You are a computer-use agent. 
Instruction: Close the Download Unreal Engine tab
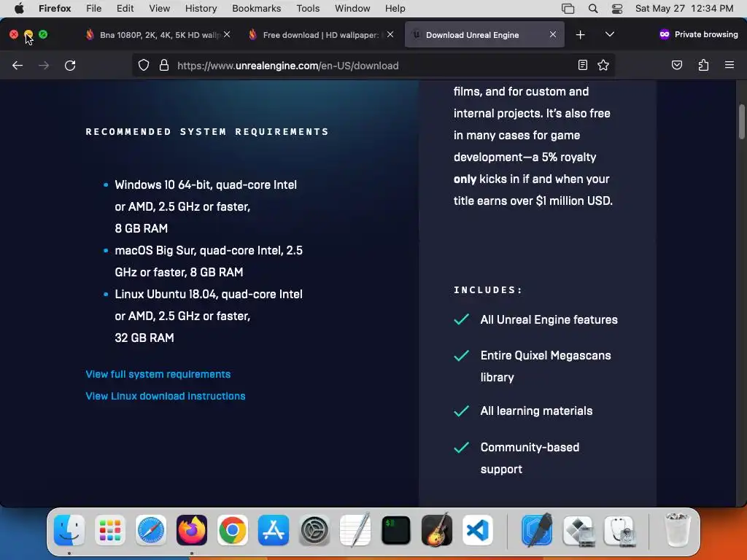553,35
